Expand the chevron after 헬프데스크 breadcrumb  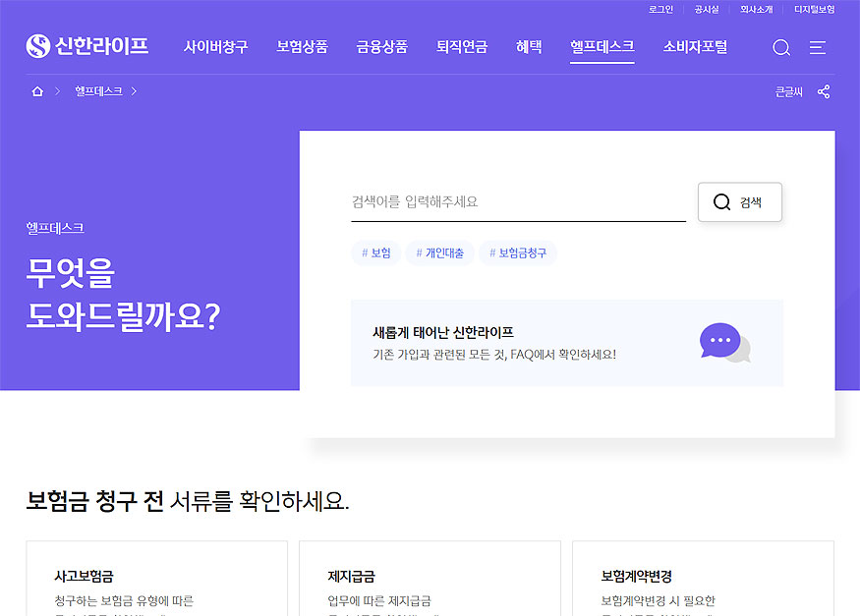pyautogui.click(x=134, y=91)
